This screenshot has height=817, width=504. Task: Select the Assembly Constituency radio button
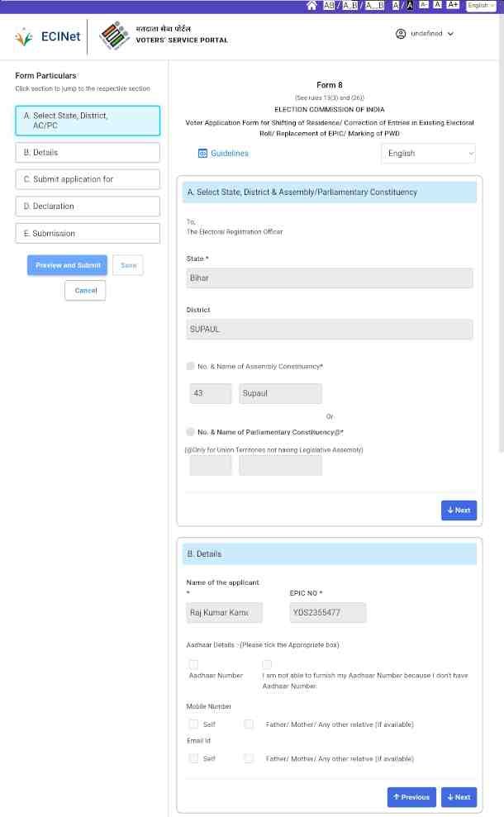(189, 364)
